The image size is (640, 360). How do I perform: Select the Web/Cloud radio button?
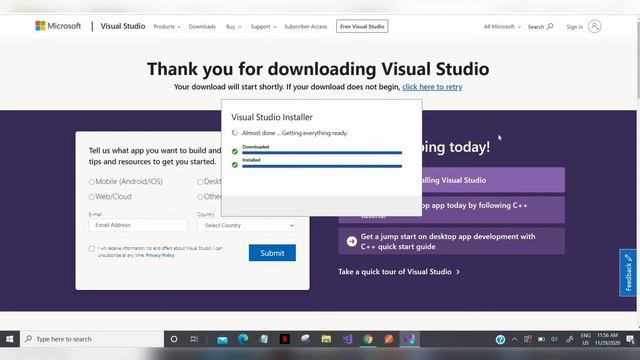(x=91, y=197)
